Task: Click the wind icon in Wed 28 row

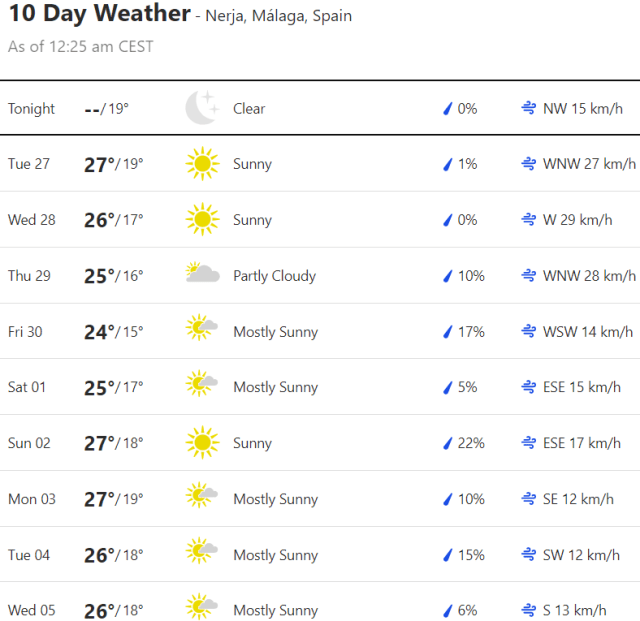Action: [528, 220]
